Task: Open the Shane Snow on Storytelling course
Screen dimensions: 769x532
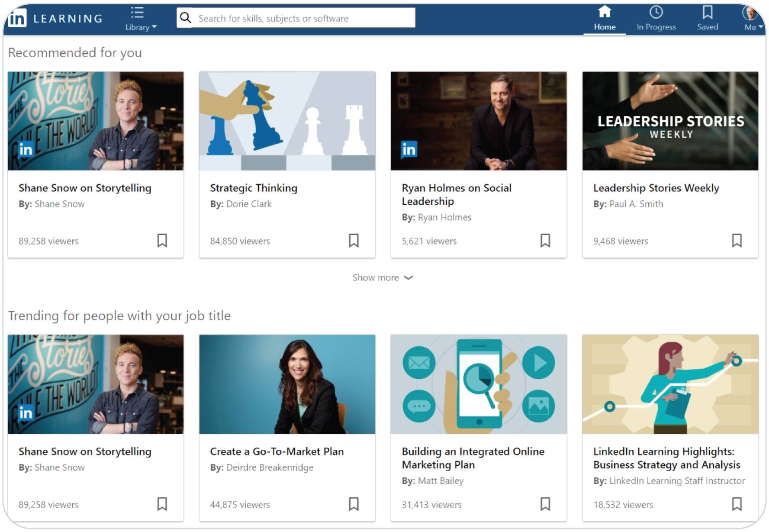Action: click(85, 188)
